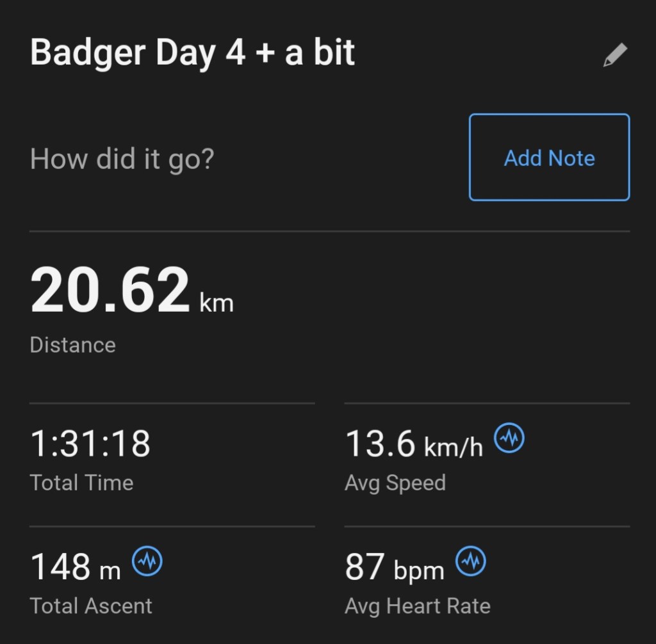
Task: Click the Distance label
Action: click(x=72, y=345)
